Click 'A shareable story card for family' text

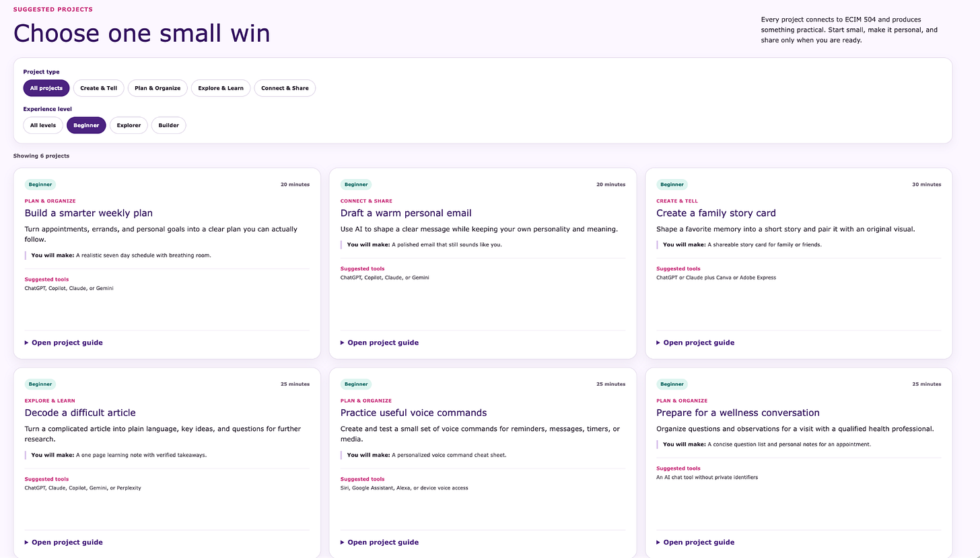tap(765, 244)
